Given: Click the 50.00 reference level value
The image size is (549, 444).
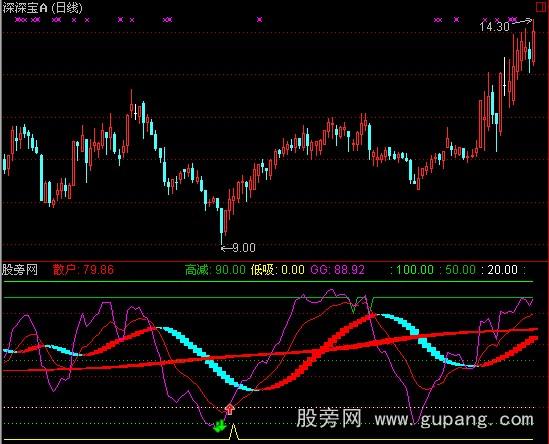Looking at the screenshot, I should point(460,270).
